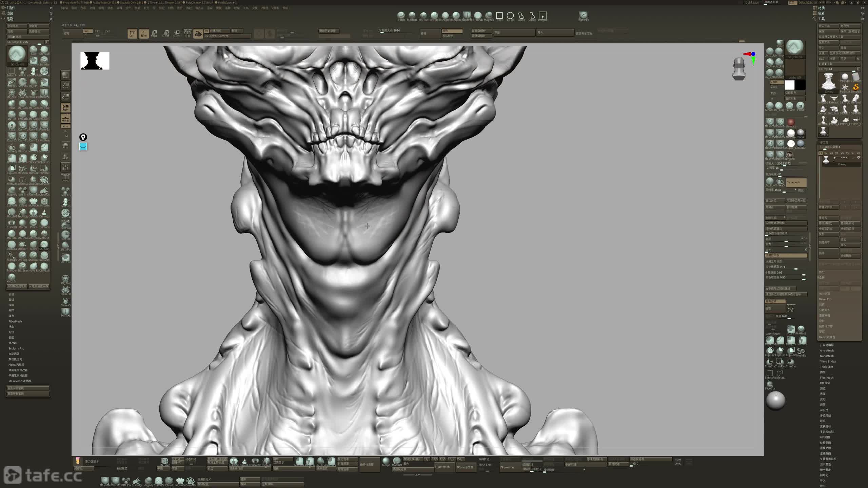The image size is (868, 488).
Task: Switch to subtool visibility set V1
Action: point(821,153)
